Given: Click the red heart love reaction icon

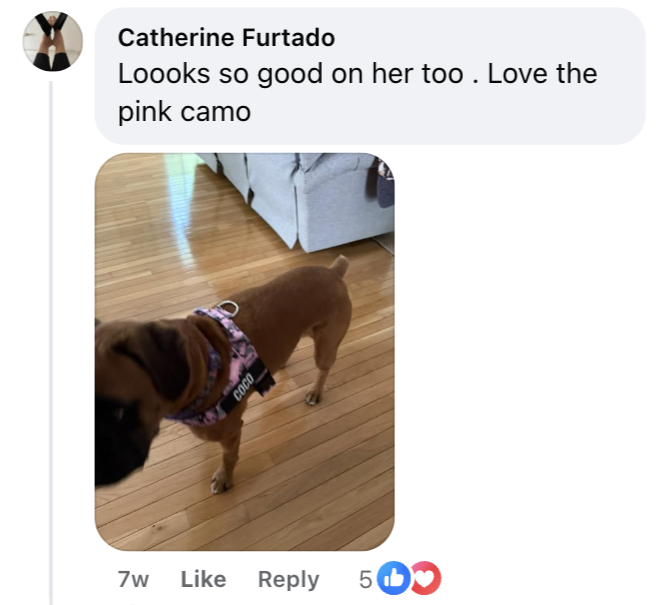Looking at the screenshot, I should click(426, 578).
